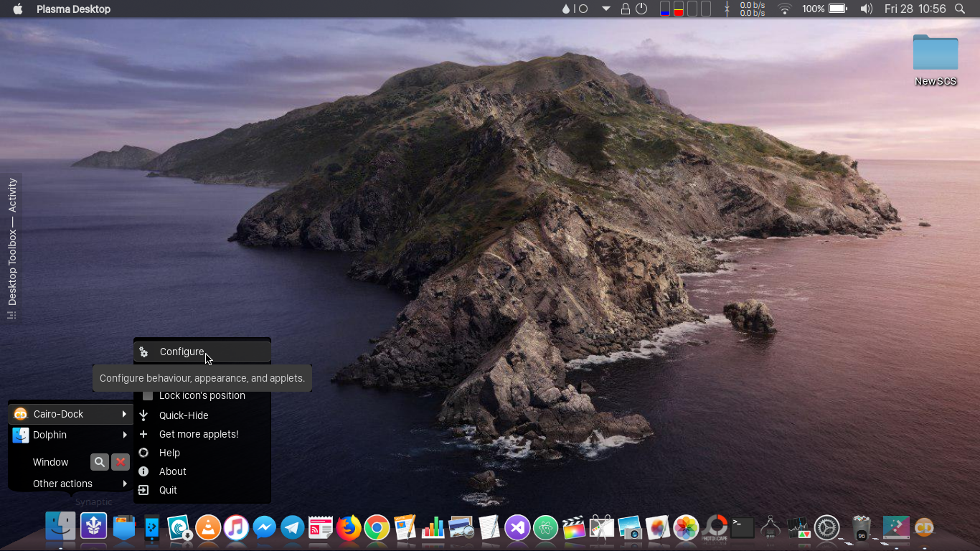The image size is (980, 551).
Task: Launch Google Chrome from the dock
Action: tap(377, 528)
